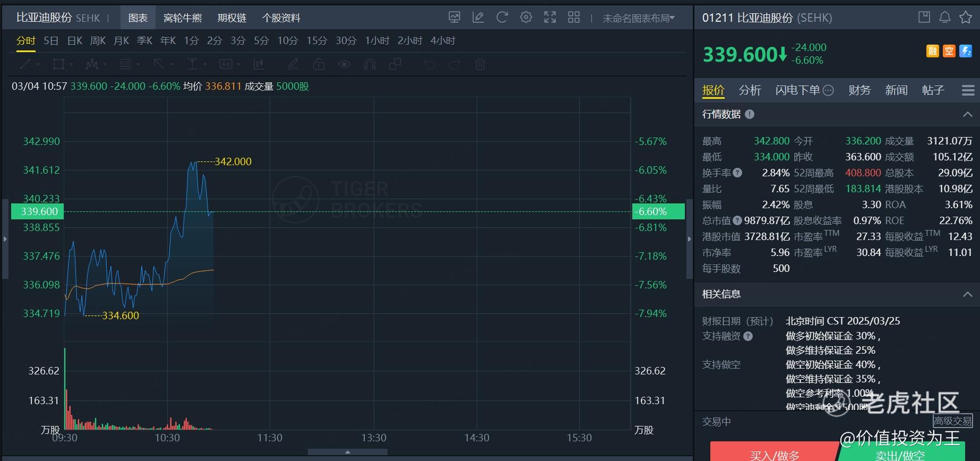Toggle drawing visibility eye icon
The height and width of the screenshot is (461, 980).
(x=344, y=64)
